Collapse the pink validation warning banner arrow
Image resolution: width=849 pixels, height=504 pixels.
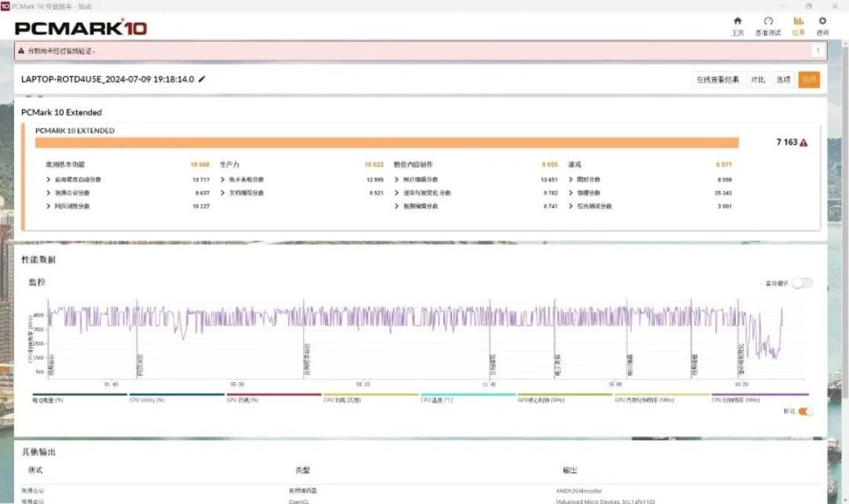pos(817,51)
